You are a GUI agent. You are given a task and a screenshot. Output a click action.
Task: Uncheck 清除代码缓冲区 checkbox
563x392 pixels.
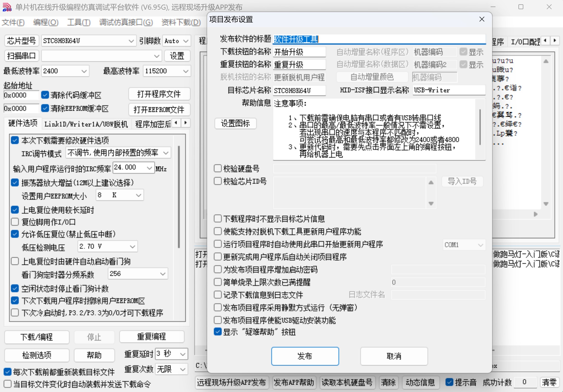[x=45, y=95]
